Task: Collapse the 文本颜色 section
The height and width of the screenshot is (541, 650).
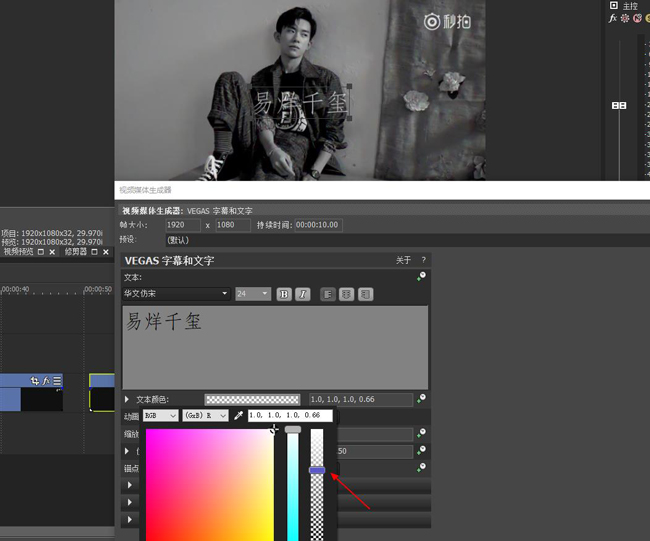Action: pyautogui.click(x=127, y=399)
